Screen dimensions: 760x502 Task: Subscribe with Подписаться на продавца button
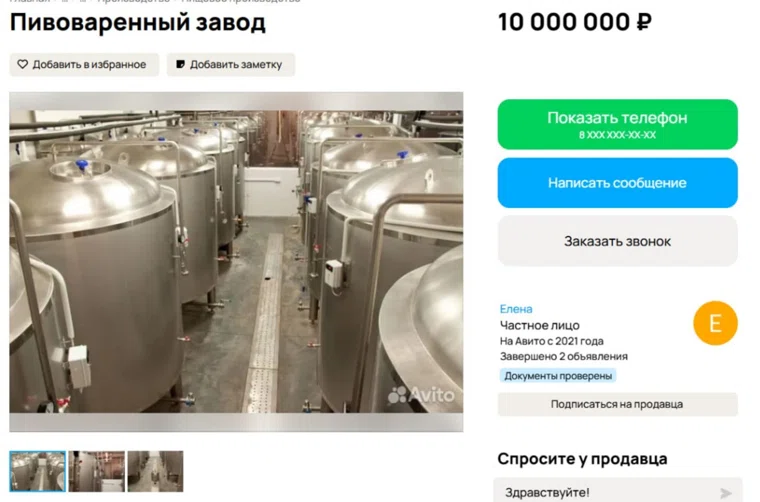618,404
